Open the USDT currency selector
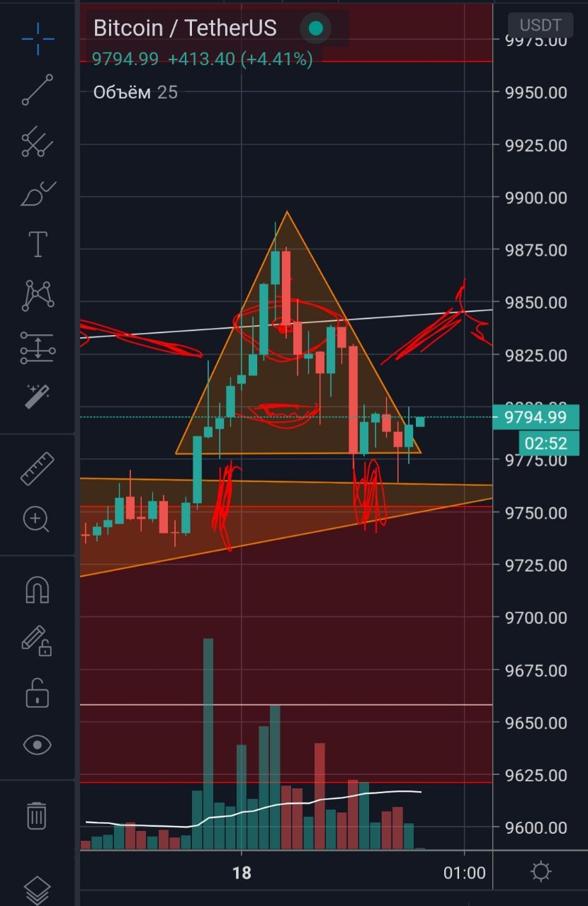This screenshot has height=906, width=588. click(x=541, y=25)
